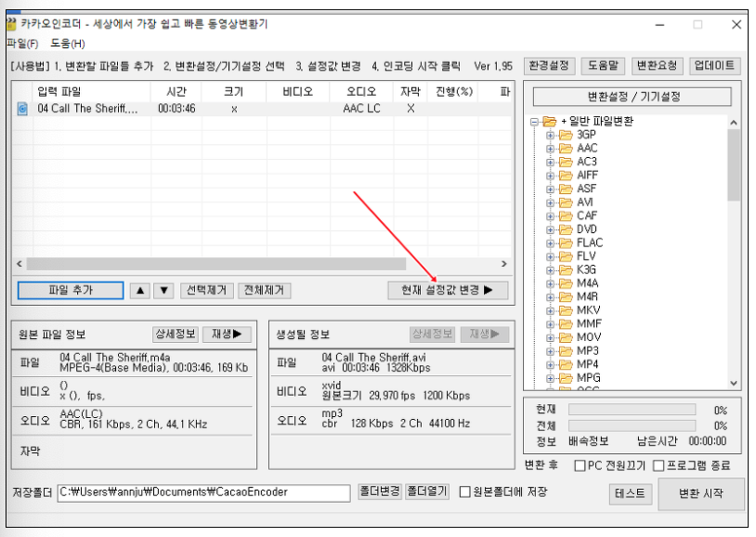Image resolution: width=756 pixels, height=537 pixels.
Task: Play source file with 재생 button
Action: pos(227,334)
